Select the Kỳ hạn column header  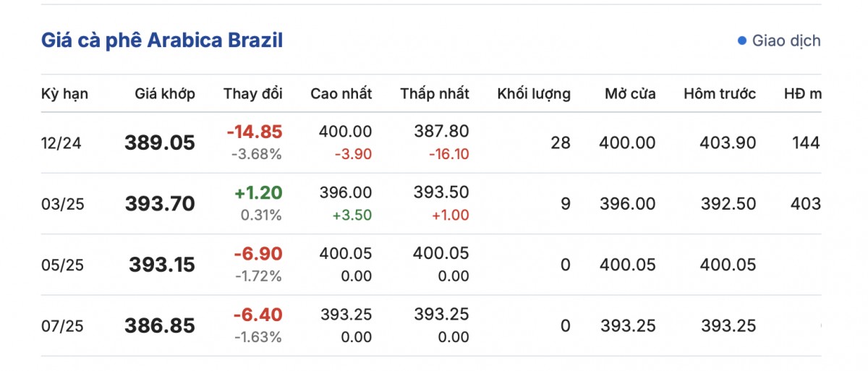(65, 93)
